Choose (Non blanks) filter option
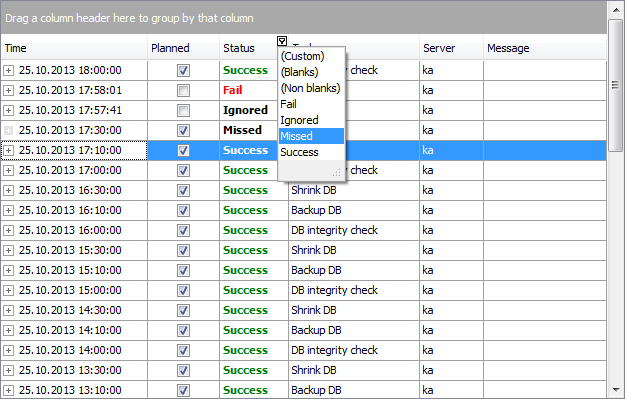The image size is (625, 399). click(x=310, y=88)
